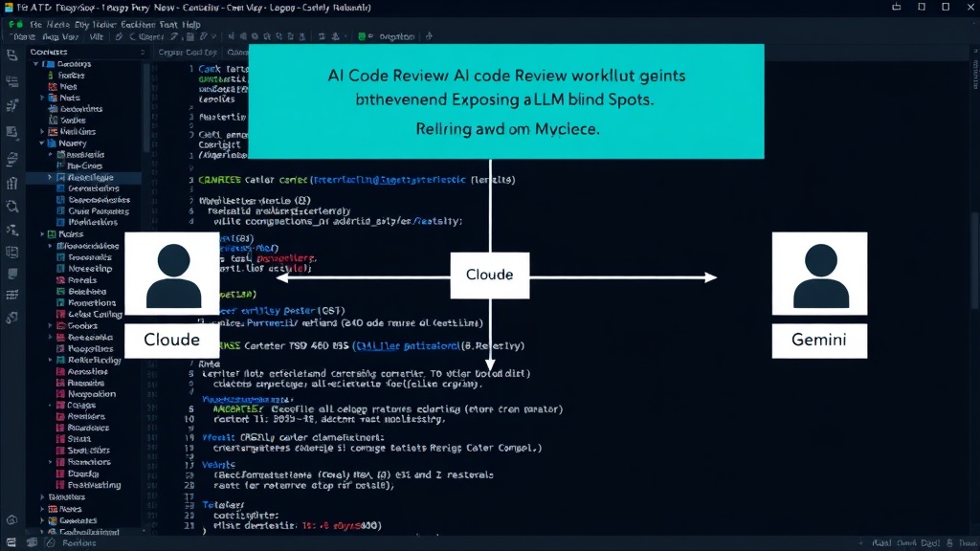Image resolution: width=980 pixels, height=551 pixels.
Task: Open the Help menu
Action: [191, 24]
